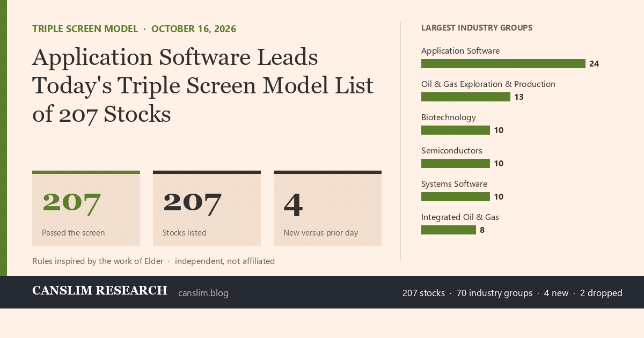Click the 'Application Software' label
Screen dimensions: 644x338
point(460,51)
